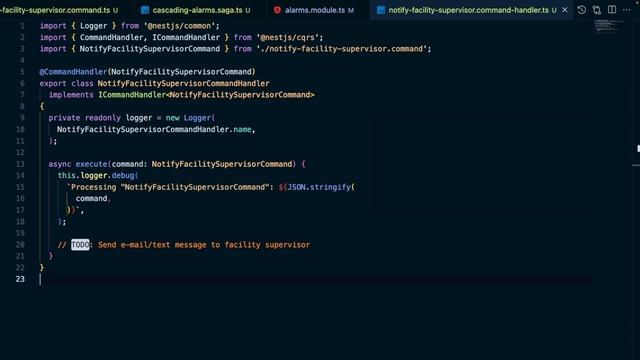Screen dimensions: 640x360
Task: Click the 'command,' argument on line 16
Action: (93, 199)
